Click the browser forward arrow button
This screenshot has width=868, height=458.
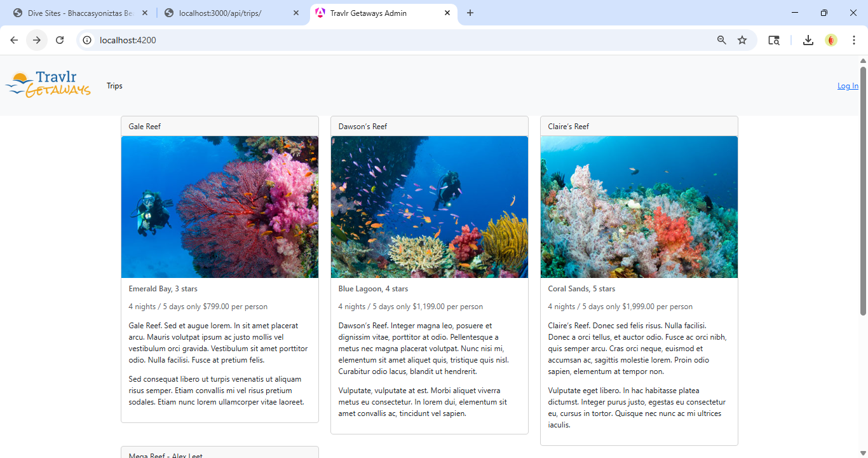[x=37, y=40]
